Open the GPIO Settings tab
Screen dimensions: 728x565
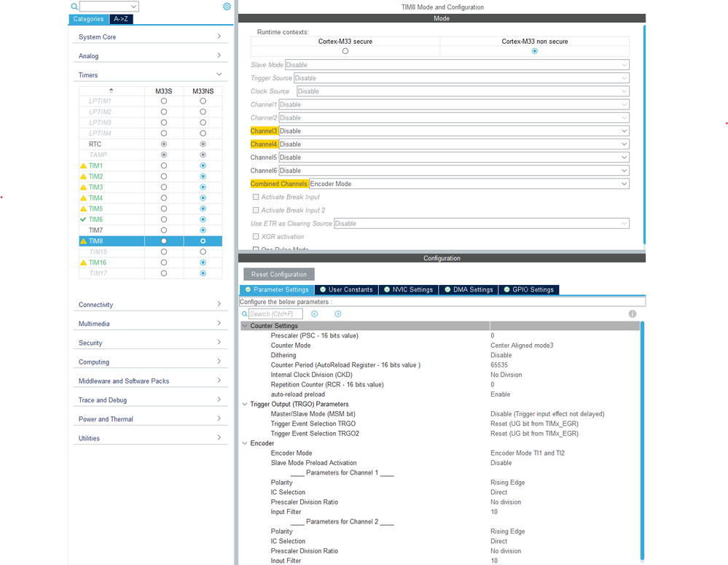pyautogui.click(x=529, y=290)
